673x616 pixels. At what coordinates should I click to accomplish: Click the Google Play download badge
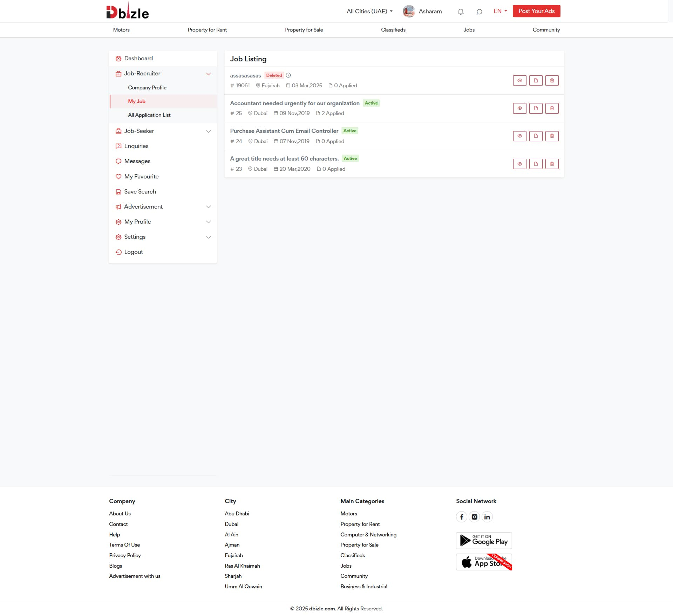coord(484,541)
